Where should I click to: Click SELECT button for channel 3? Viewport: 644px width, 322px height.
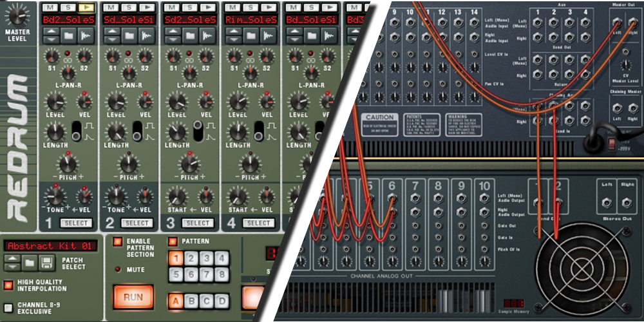point(198,223)
